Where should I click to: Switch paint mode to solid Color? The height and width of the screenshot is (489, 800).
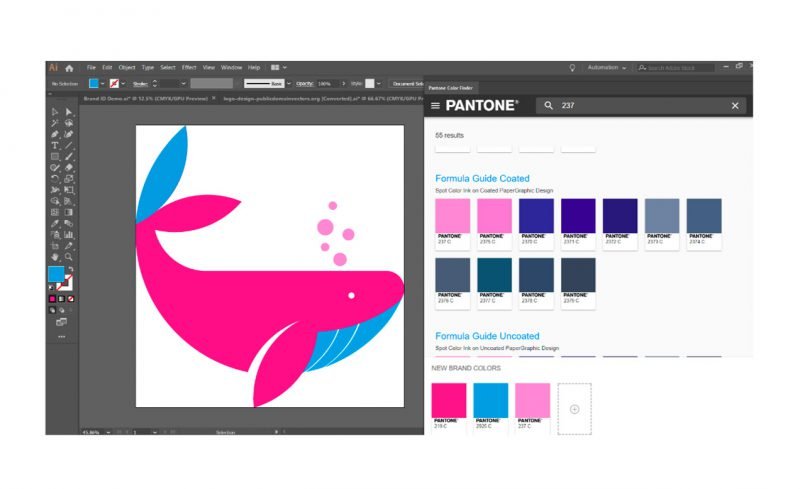tap(51, 298)
